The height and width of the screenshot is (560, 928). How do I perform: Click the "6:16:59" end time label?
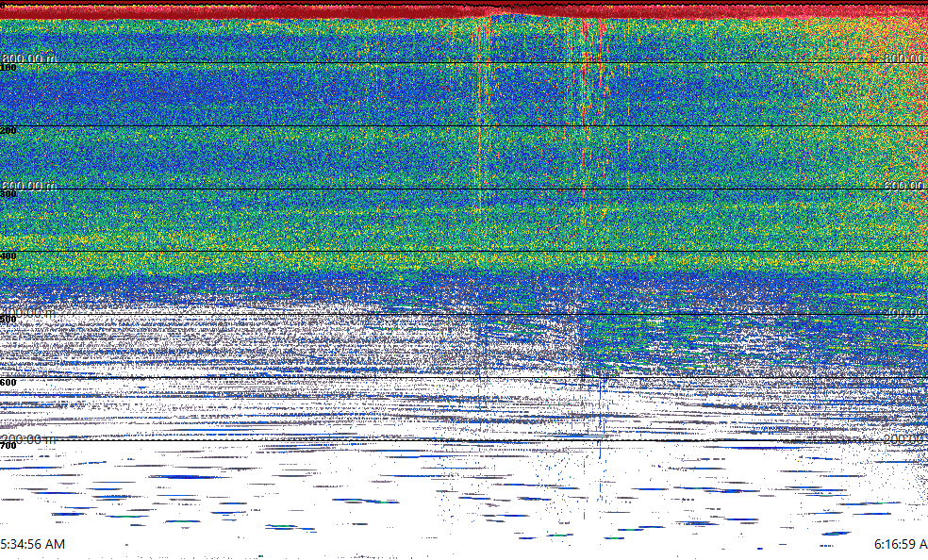pos(901,544)
